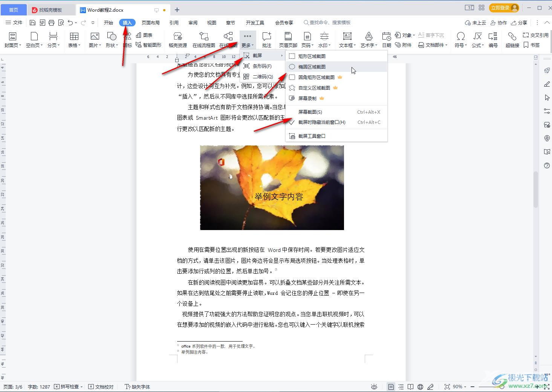Screen dimensions: 552x392
Task: Click the login (立即登录) button
Action: click(504, 8)
